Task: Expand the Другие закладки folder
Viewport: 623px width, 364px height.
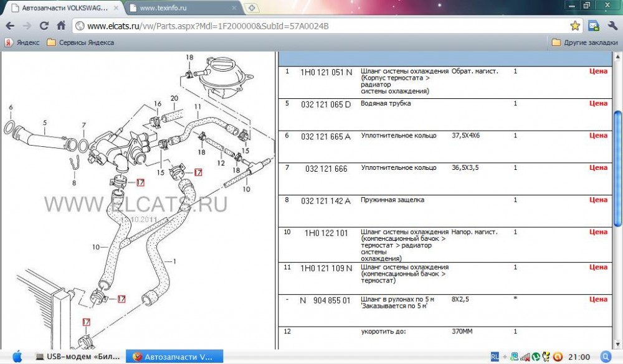Action: (x=585, y=42)
